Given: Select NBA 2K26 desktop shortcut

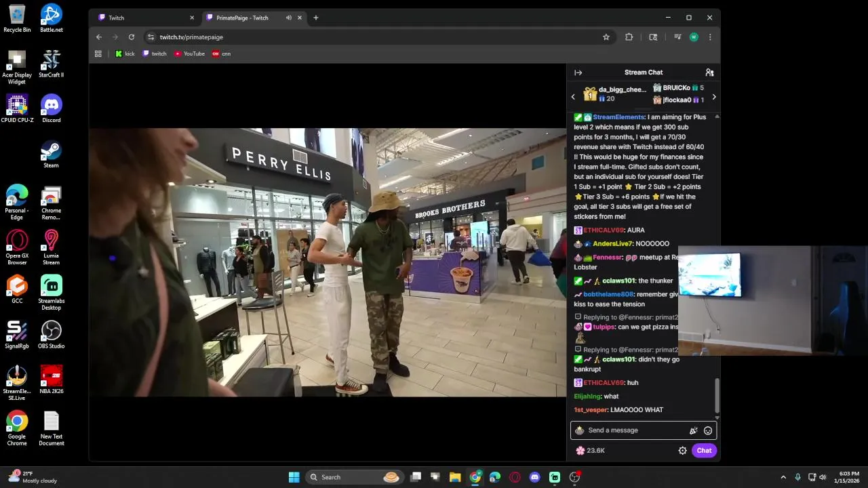Looking at the screenshot, I should pos(52,380).
